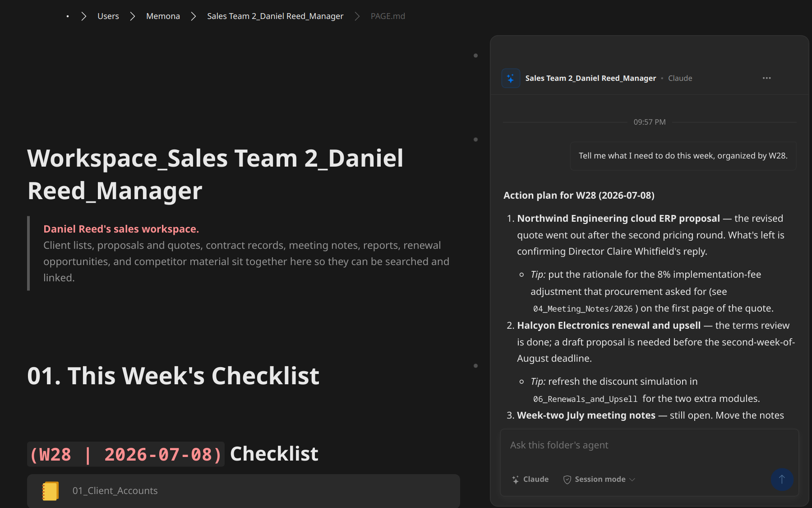Click the Northwind Engineering cloud ERP proposal item
The image size is (812, 508).
[x=618, y=219]
